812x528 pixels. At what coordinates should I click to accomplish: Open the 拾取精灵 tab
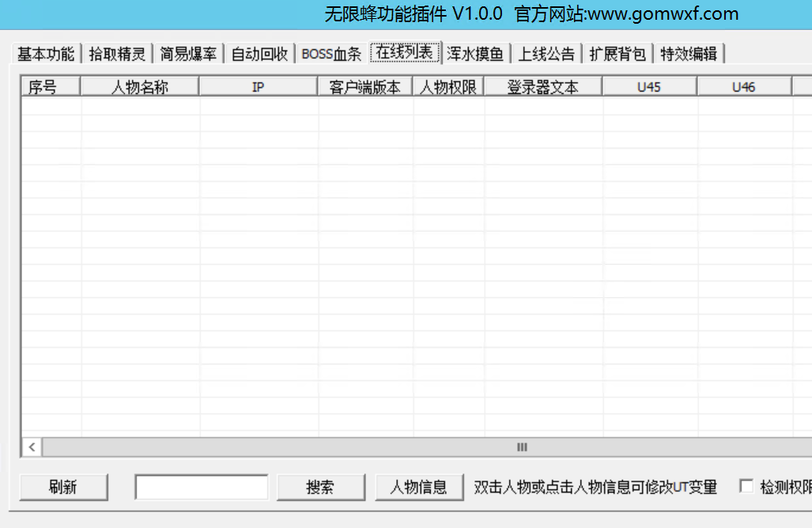117,54
